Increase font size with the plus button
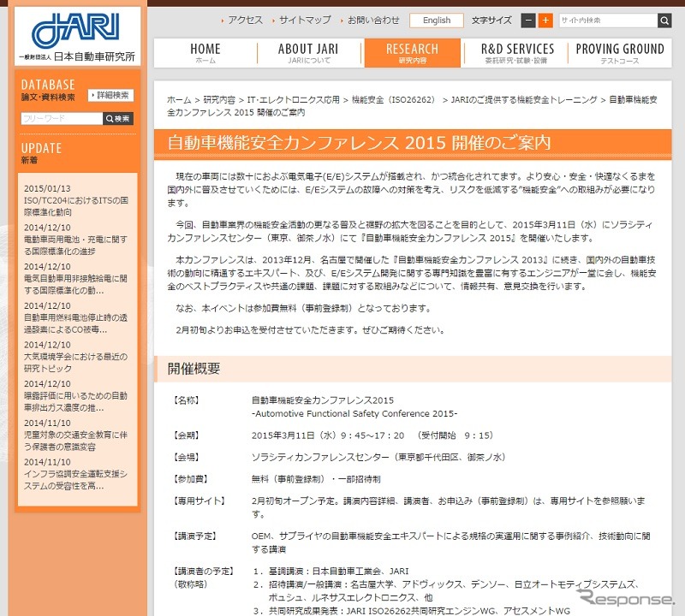The height and width of the screenshot is (616, 685). tap(545, 21)
